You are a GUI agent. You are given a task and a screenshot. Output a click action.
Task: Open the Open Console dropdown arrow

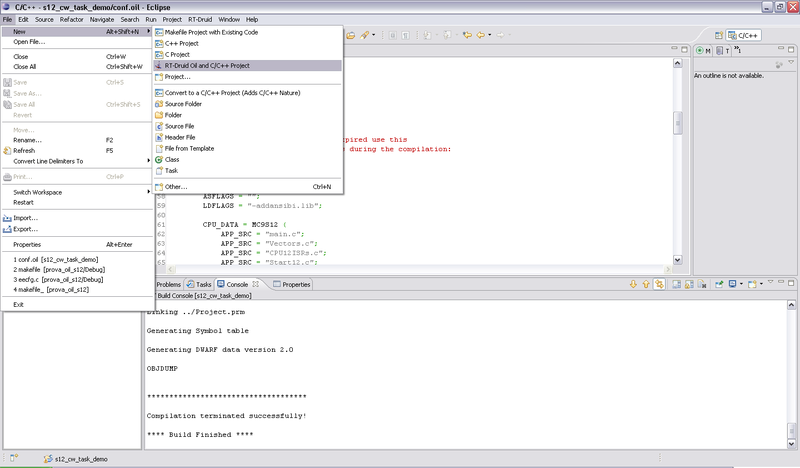[762, 284]
